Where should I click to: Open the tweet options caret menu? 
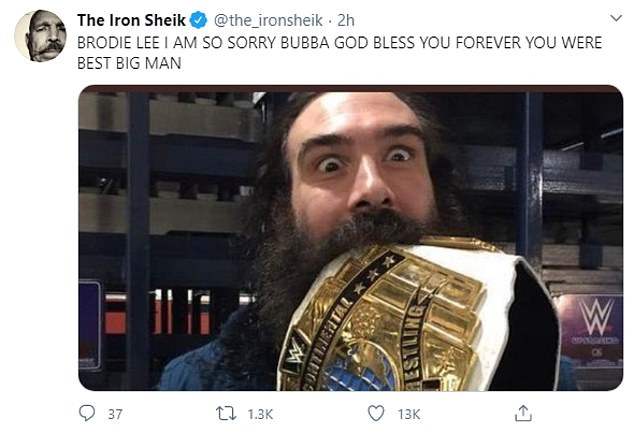tap(616, 18)
